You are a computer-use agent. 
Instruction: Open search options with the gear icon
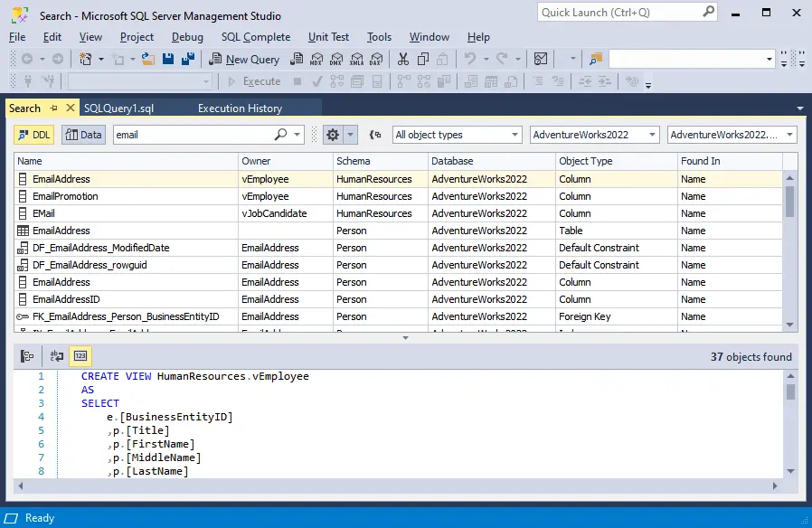point(333,135)
